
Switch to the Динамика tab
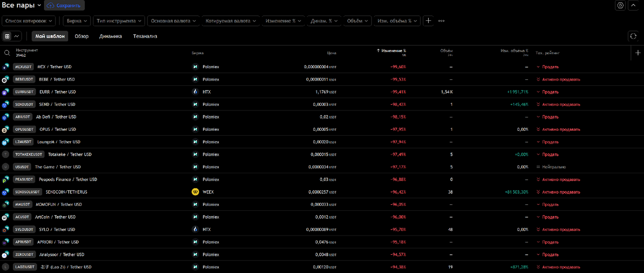[111, 36]
